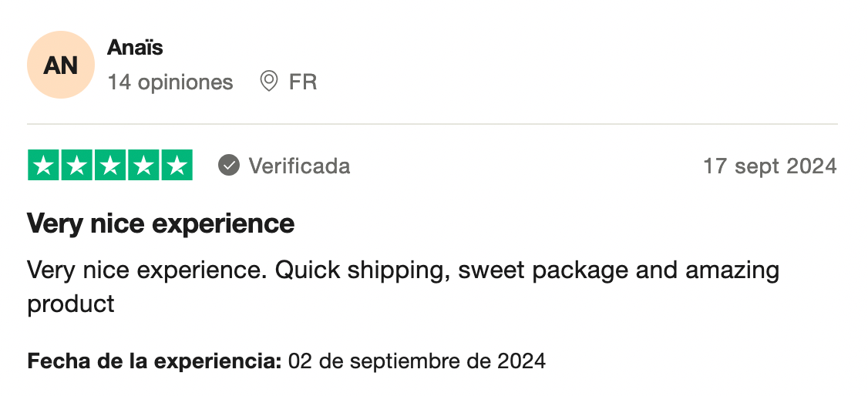View the reviewer's 14 opiniones
Screen dimensions: 868x396
point(170,82)
